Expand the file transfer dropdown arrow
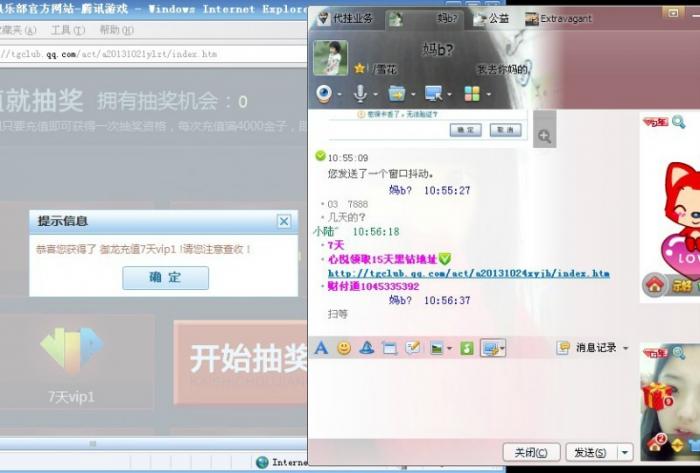The width and height of the screenshot is (700, 473). (x=412, y=94)
